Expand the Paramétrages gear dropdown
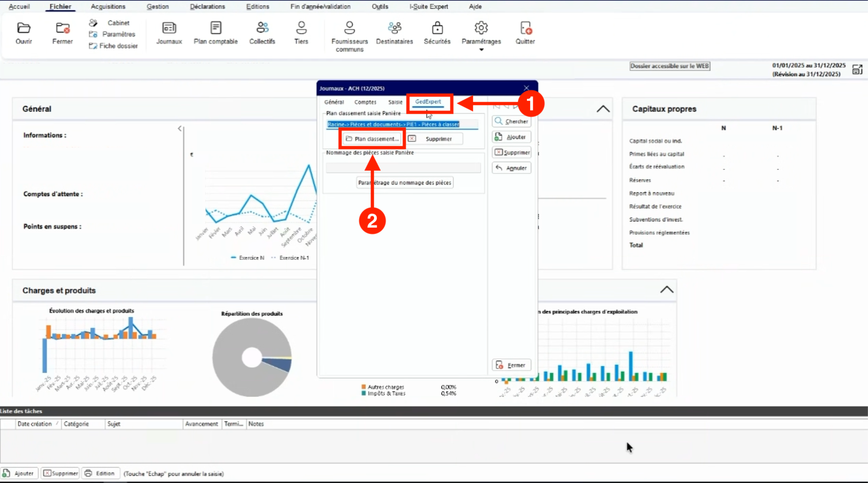 (x=481, y=36)
